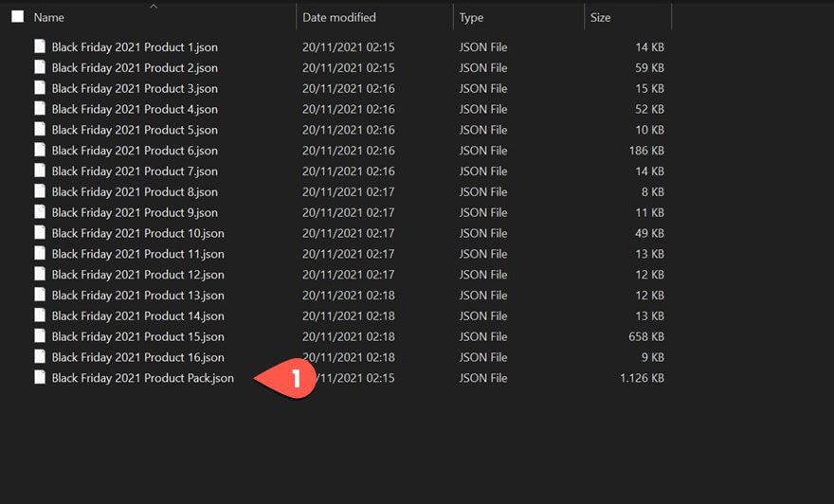Select Black Friday 2021 Product 16.json name

137,358
